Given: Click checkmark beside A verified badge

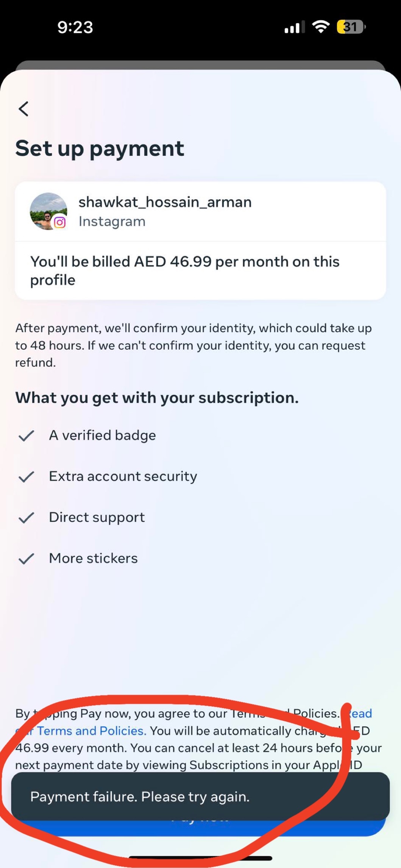Looking at the screenshot, I should [x=27, y=436].
